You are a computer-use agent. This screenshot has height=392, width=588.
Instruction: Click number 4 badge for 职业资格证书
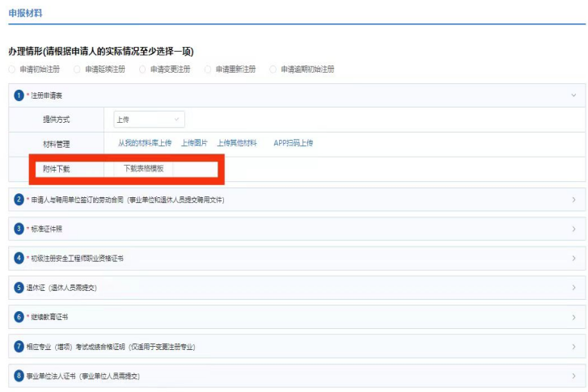[19, 258]
